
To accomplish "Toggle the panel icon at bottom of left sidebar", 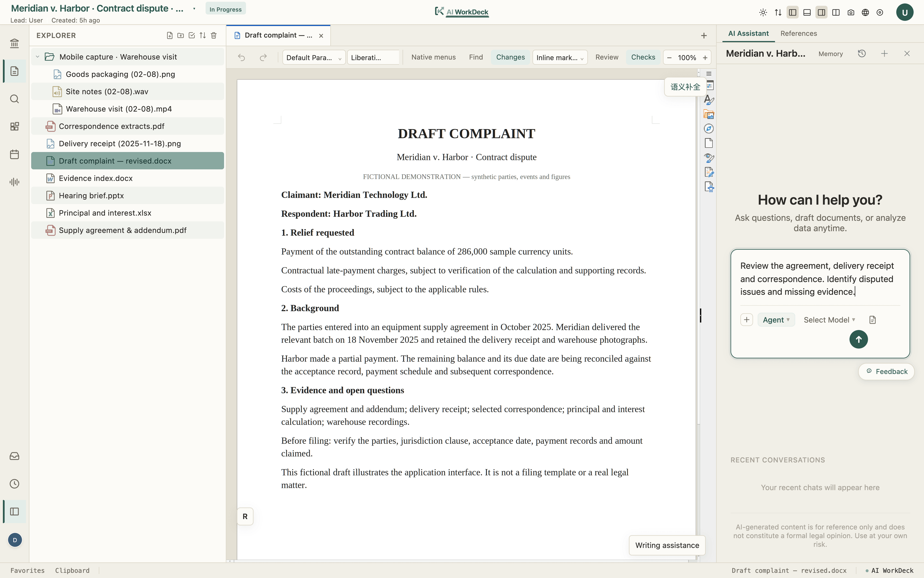I will (14, 512).
